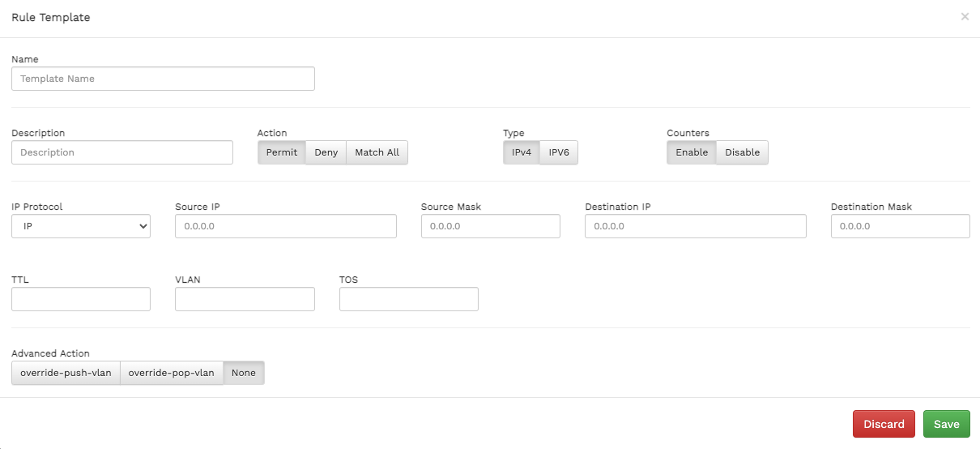Select IPv4 rule type

(x=521, y=152)
